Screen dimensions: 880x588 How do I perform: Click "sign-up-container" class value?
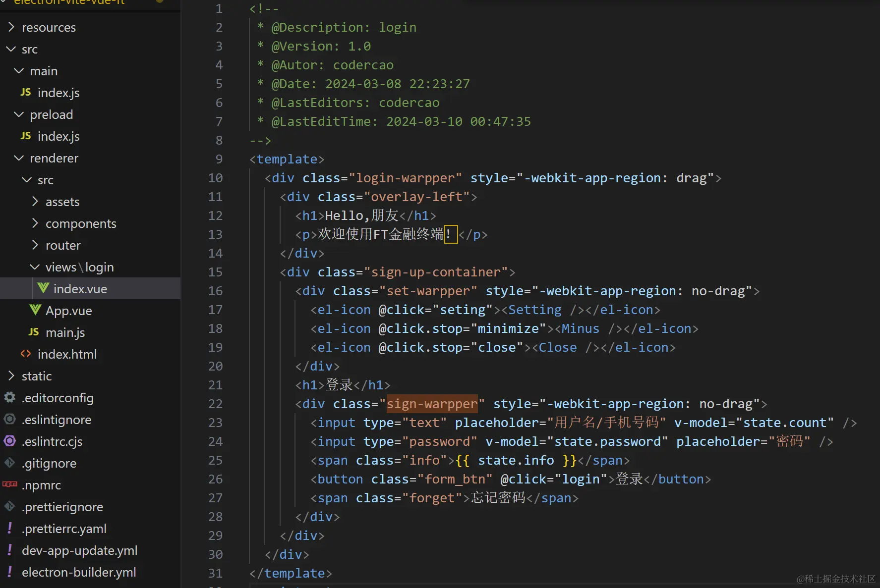pyautogui.click(x=436, y=272)
